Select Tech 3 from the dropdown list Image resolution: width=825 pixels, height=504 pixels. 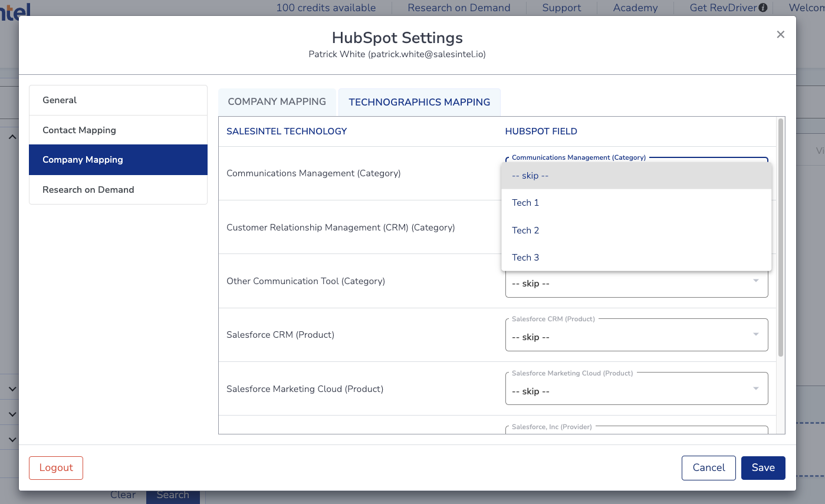[x=636, y=258]
